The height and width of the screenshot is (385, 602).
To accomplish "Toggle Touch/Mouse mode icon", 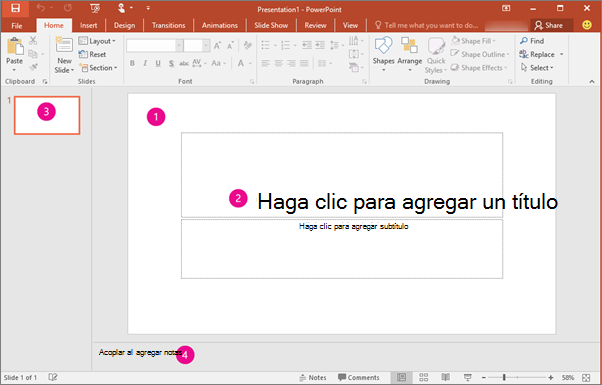I will click(121, 8).
